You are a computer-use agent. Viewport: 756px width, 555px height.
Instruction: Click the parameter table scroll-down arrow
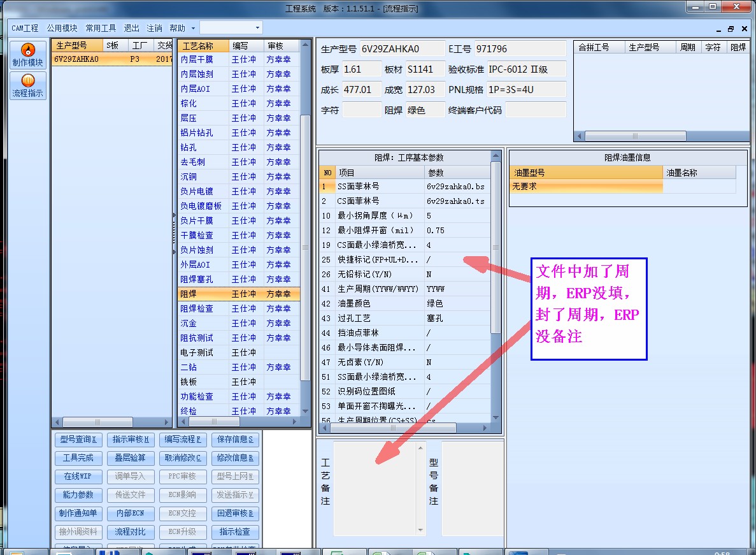point(496,417)
